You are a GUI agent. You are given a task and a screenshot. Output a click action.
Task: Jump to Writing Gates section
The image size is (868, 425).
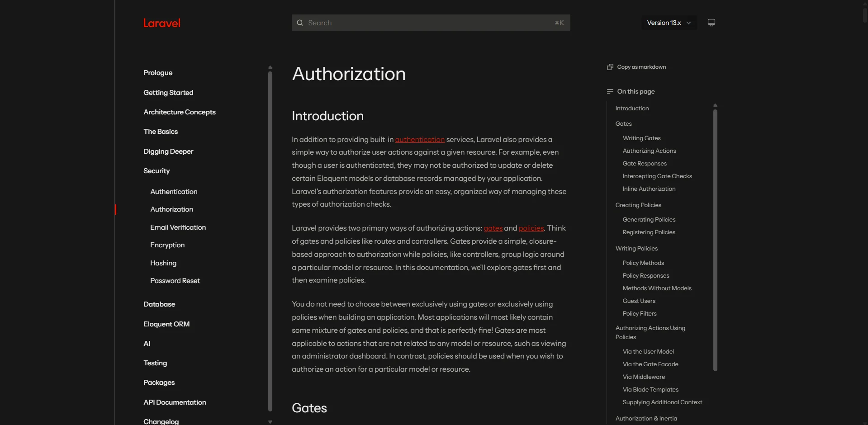(641, 138)
